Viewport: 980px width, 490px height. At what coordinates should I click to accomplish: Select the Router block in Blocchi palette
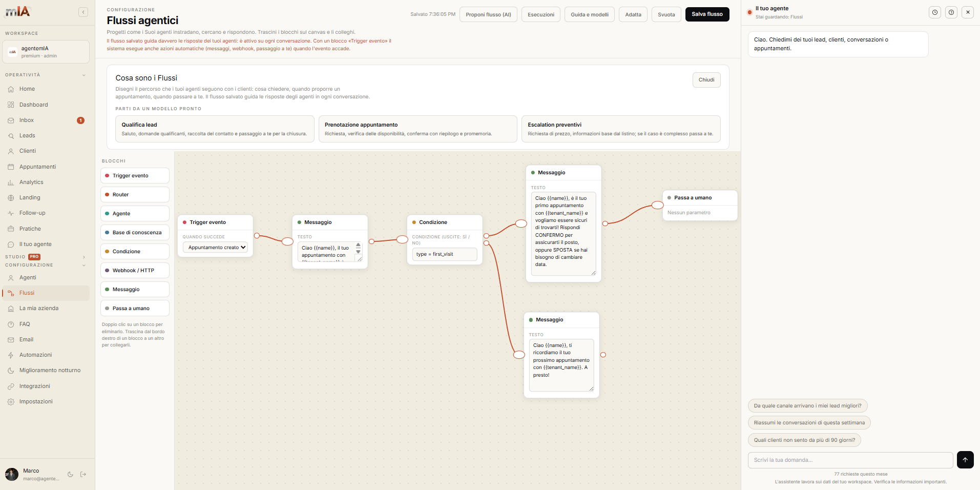coord(135,195)
